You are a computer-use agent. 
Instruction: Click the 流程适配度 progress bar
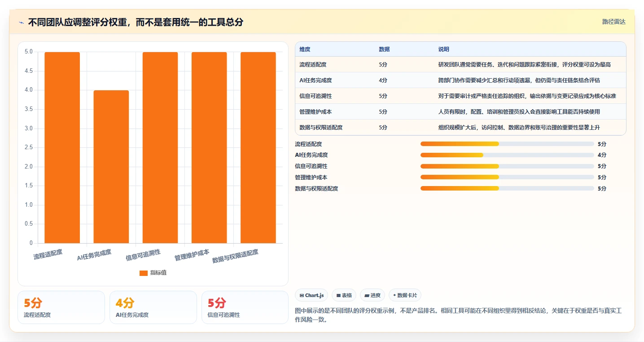coord(507,144)
